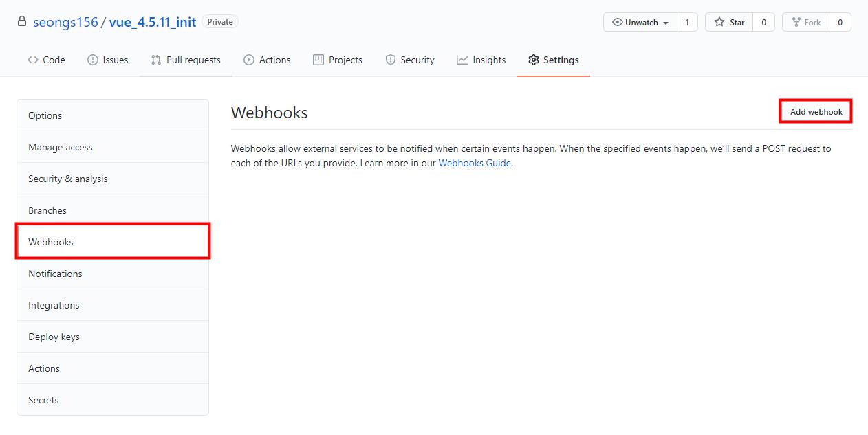868x435 pixels.
Task: Open the Webhooks Guide link
Action: [475, 163]
